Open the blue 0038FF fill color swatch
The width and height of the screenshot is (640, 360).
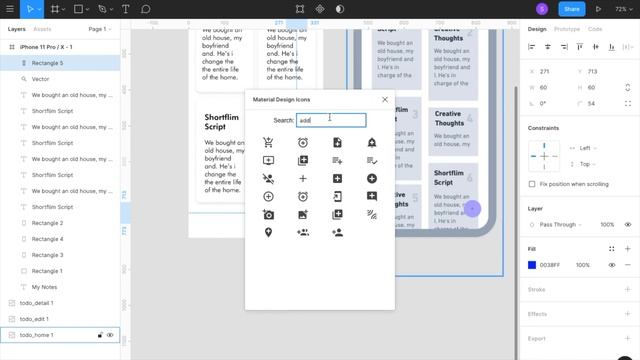[532, 265]
